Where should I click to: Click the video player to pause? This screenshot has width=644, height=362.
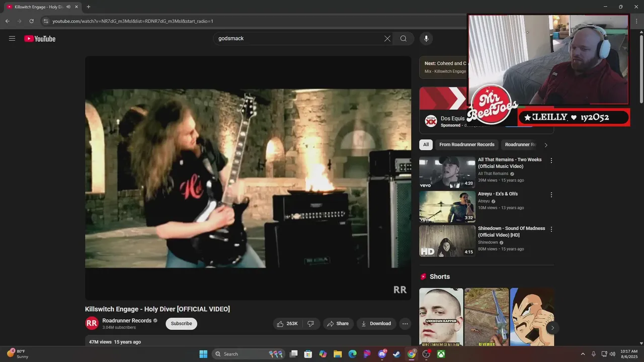[248, 178]
